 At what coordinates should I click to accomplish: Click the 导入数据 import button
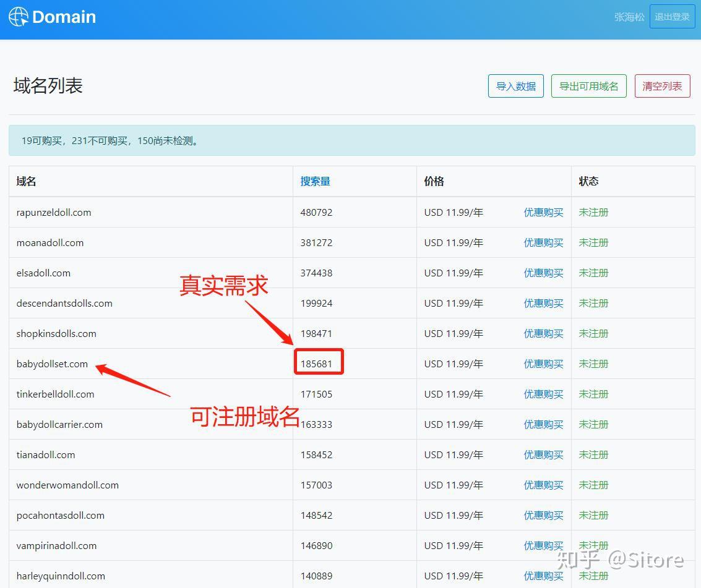point(516,86)
